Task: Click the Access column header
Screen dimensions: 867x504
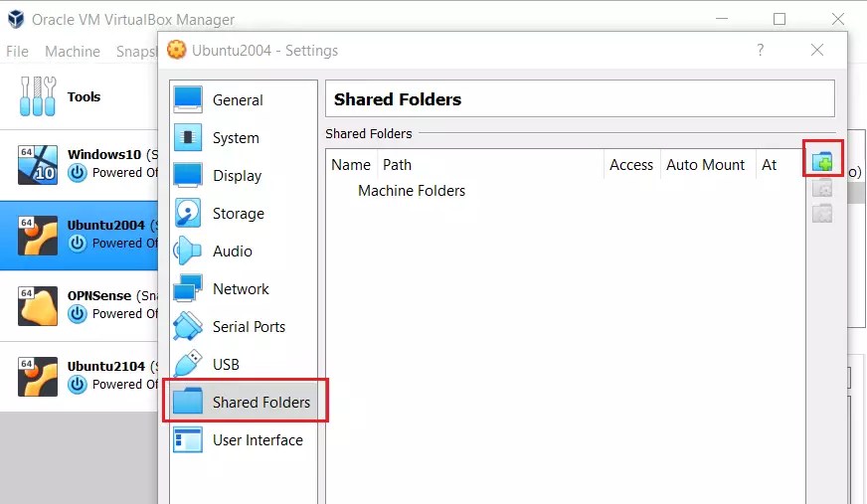Action: tap(631, 165)
